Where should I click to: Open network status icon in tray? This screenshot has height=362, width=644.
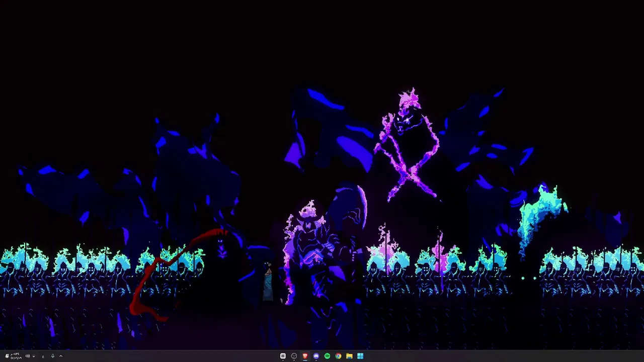[x=34, y=356]
